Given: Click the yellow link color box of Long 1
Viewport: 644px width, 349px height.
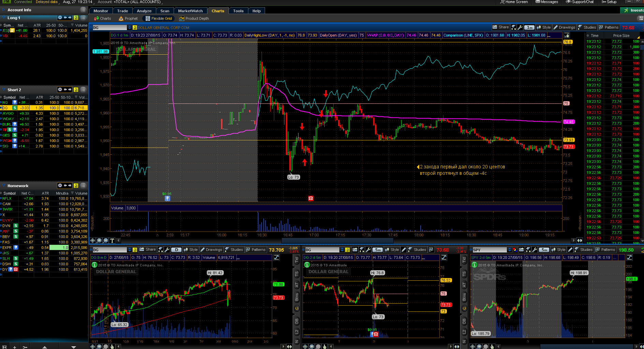Looking at the screenshot, I should 76,18.
